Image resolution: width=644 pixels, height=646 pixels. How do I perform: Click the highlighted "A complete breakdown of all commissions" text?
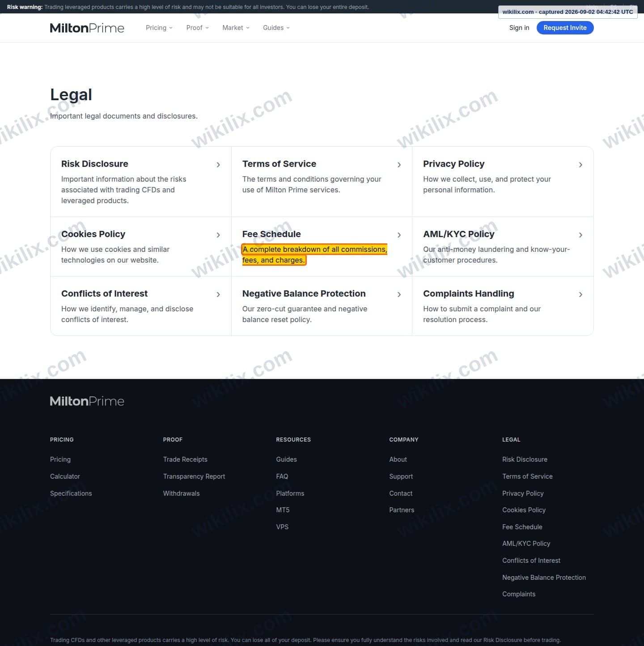[314, 255]
